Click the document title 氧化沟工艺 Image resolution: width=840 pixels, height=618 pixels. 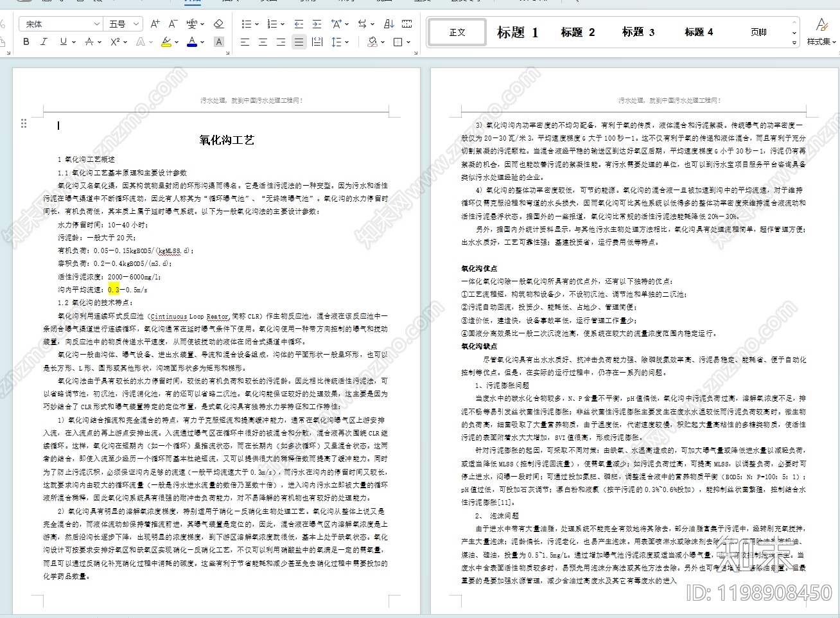point(227,140)
